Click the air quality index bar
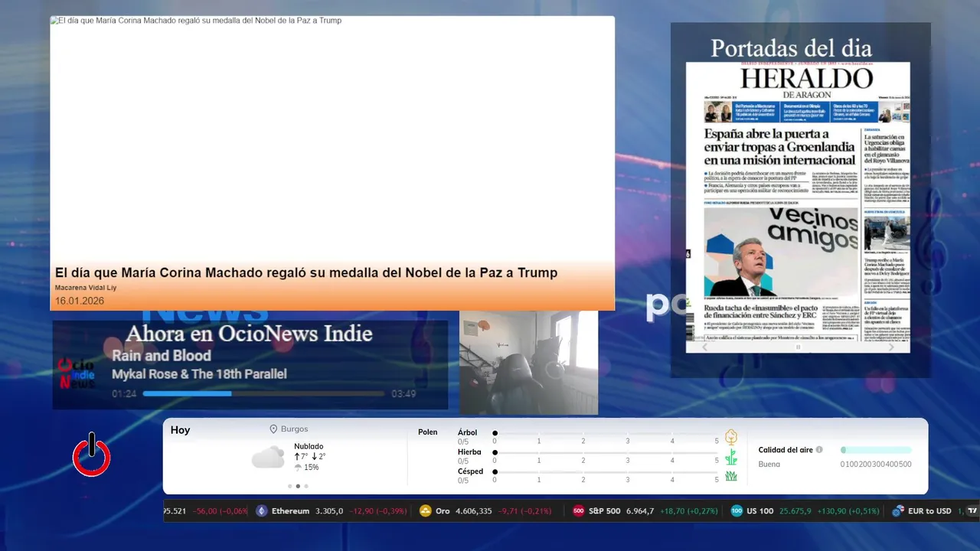This screenshot has height=551, width=980. point(876,450)
